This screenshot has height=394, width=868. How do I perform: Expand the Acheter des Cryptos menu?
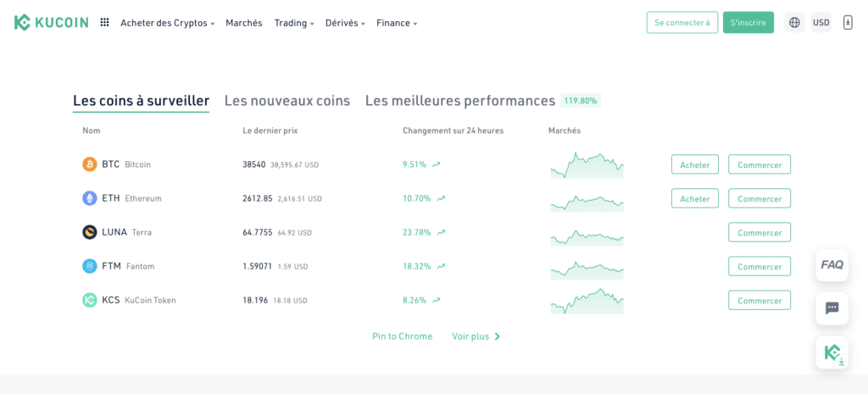click(x=167, y=23)
